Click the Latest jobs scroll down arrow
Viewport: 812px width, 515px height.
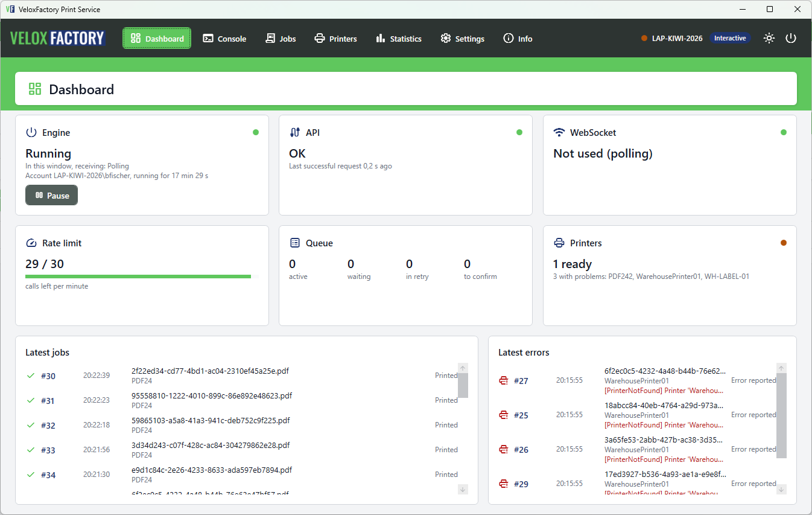(463, 489)
